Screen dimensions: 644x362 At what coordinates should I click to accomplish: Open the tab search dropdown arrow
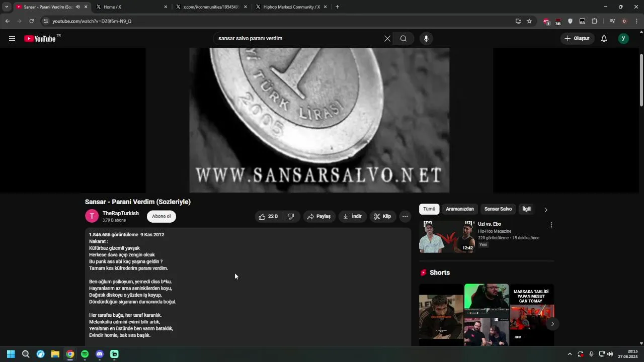tap(7, 7)
